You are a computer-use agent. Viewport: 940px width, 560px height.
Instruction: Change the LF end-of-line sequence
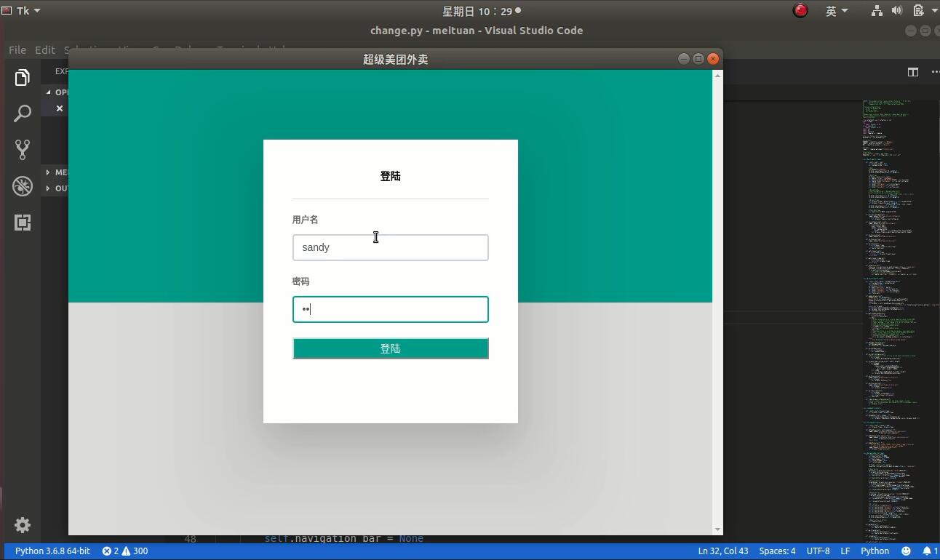coord(845,551)
